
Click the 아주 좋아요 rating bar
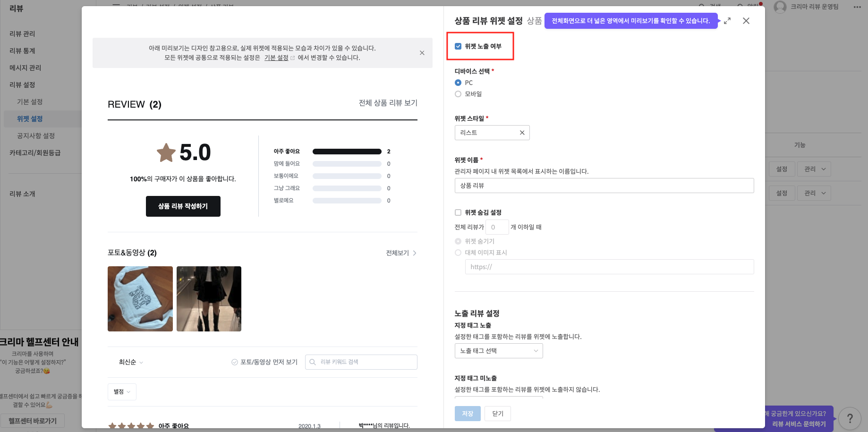347,152
